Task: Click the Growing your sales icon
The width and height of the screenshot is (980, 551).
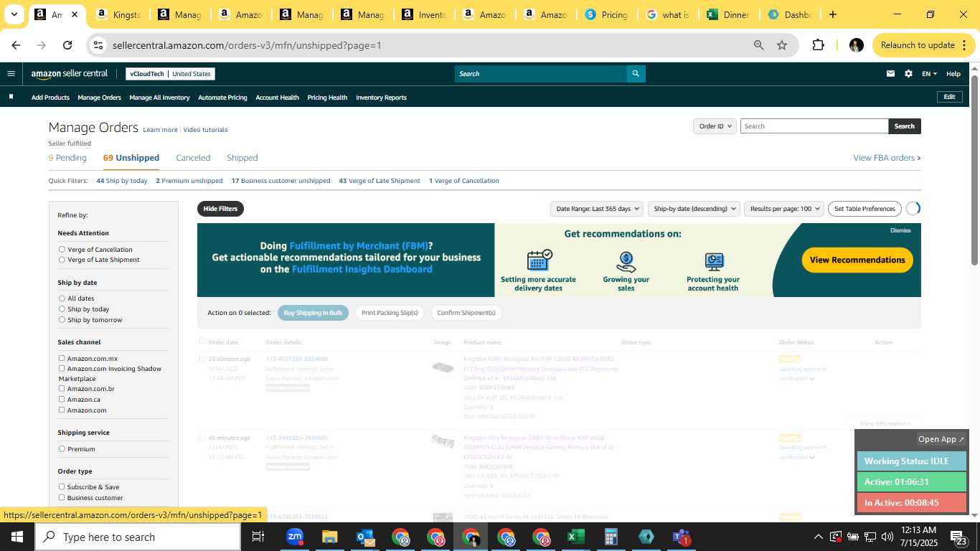Action: [626, 261]
